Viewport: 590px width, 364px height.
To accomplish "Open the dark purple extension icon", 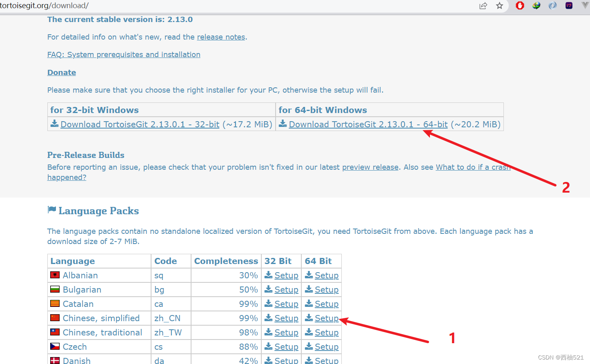I will click(569, 5).
